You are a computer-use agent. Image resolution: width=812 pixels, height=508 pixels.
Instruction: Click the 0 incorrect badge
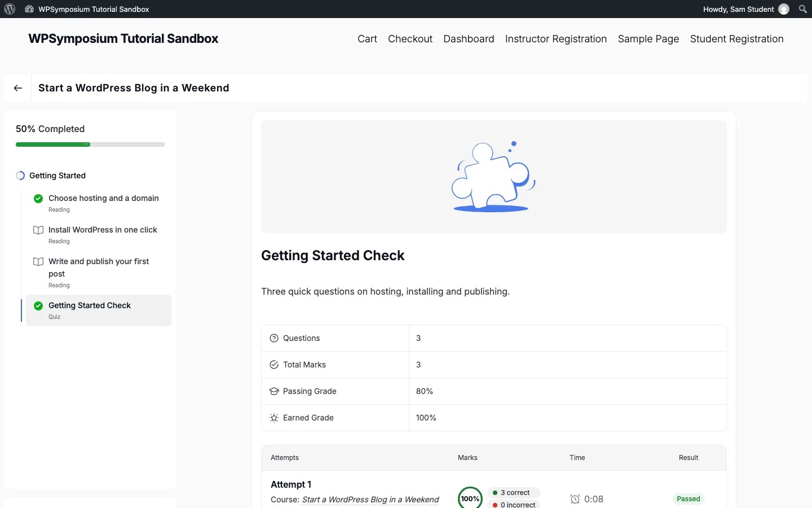(514, 505)
